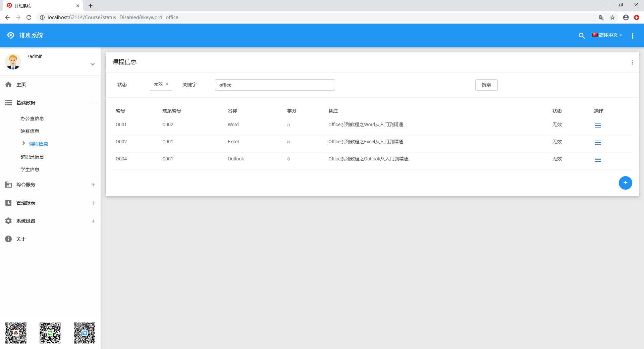Add a new course with plus button
Viewport: 644px width, 349px height.
click(x=626, y=183)
